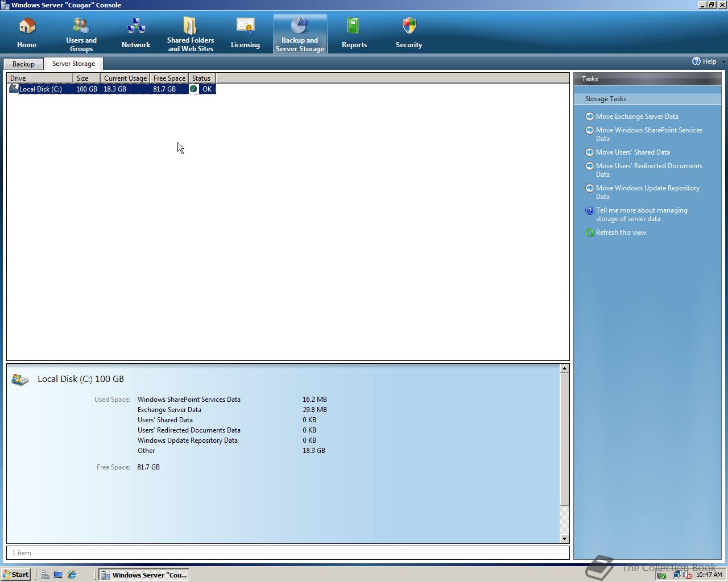Click Move Windows Update Repository Data link
728x582 pixels.
coord(648,192)
